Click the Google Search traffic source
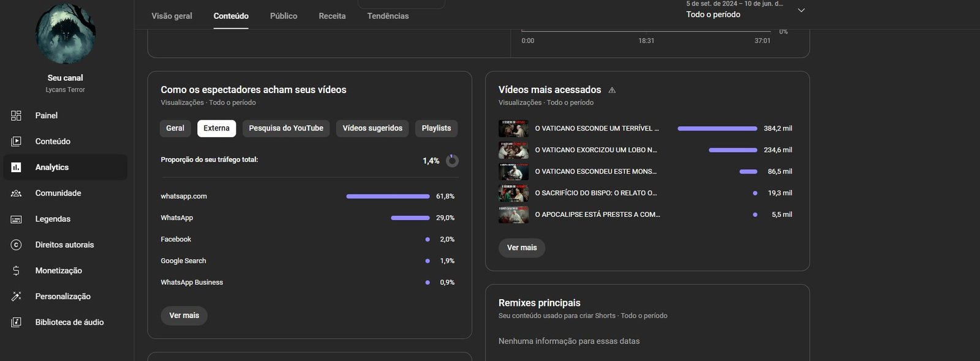The height and width of the screenshot is (361, 980). (x=183, y=260)
